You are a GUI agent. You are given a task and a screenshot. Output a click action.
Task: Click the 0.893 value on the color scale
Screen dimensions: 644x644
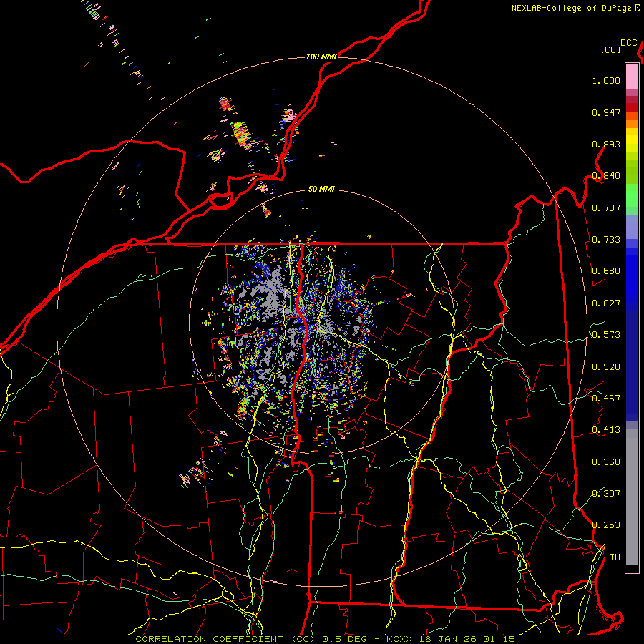coord(606,144)
